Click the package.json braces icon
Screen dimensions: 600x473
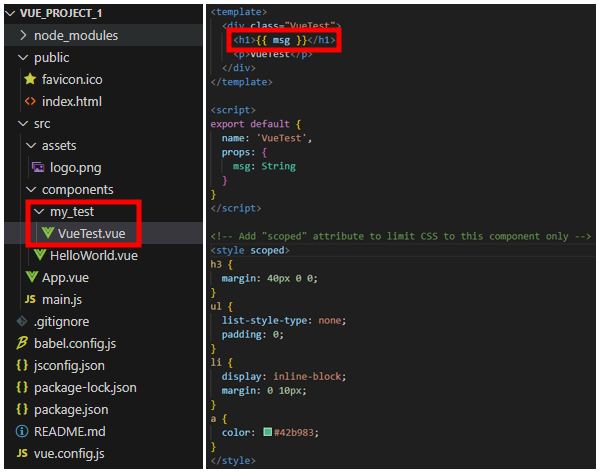coord(22,409)
